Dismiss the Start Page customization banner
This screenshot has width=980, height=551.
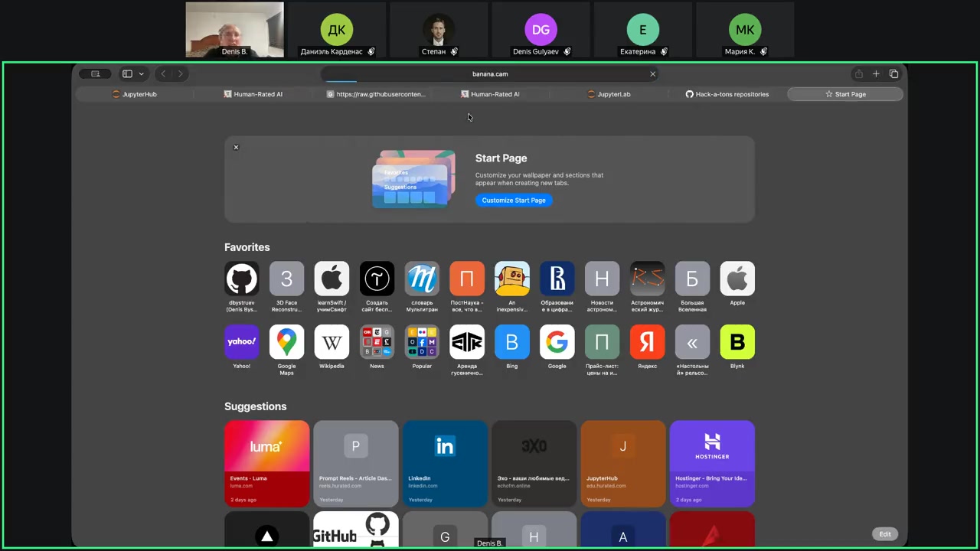tap(236, 147)
